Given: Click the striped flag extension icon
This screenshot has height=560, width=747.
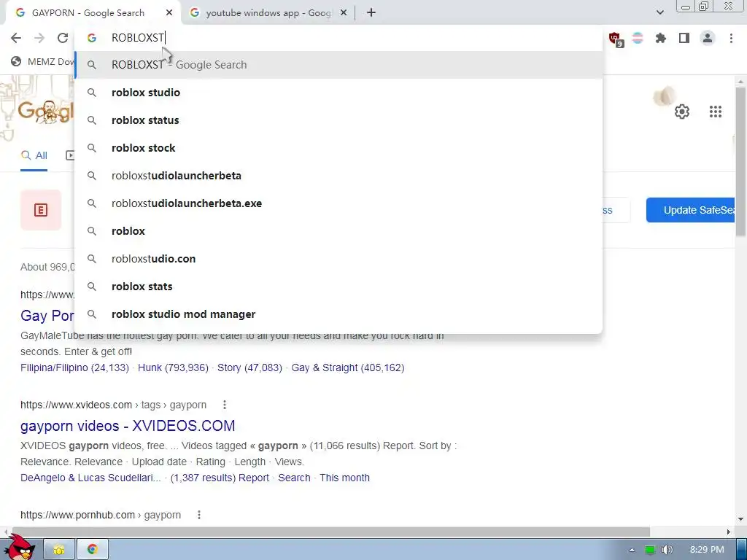Looking at the screenshot, I should coord(638,38).
